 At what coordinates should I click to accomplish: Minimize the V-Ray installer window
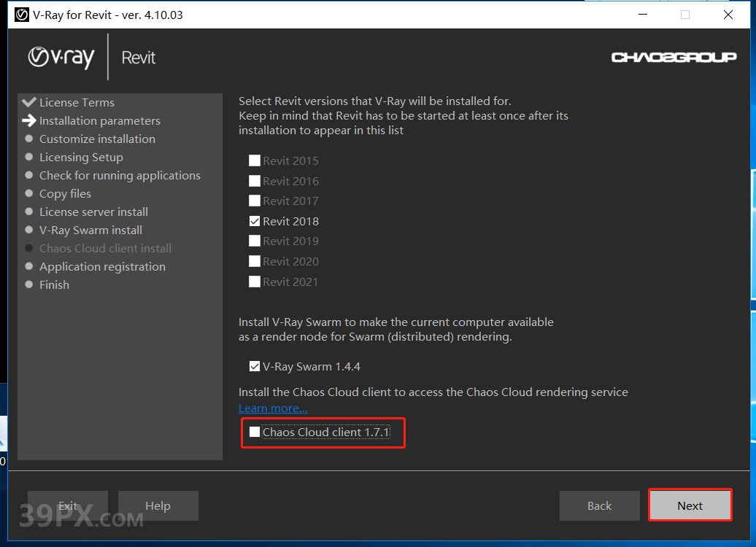pos(643,15)
